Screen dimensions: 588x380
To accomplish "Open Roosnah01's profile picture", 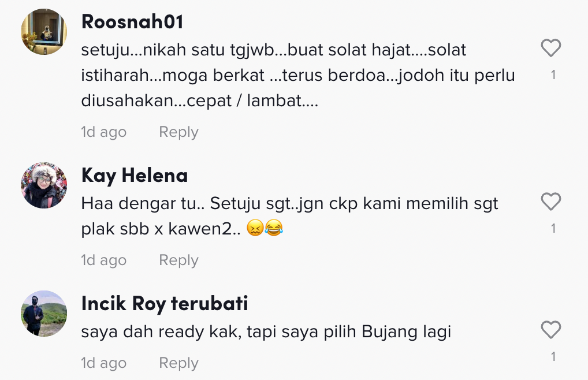I will (44, 32).
